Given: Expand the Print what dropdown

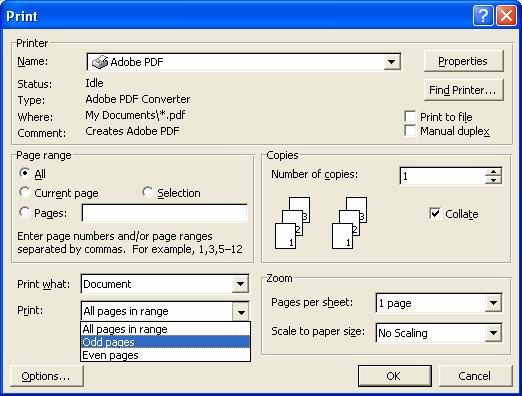Looking at the screenshot, I should (x=240, y=284).
